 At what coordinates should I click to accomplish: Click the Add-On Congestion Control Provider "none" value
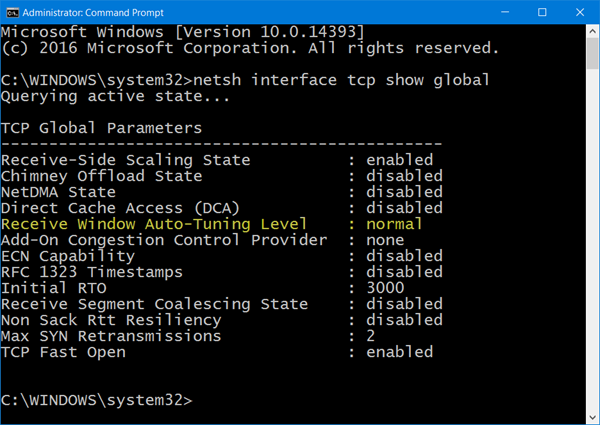[383, 240]
